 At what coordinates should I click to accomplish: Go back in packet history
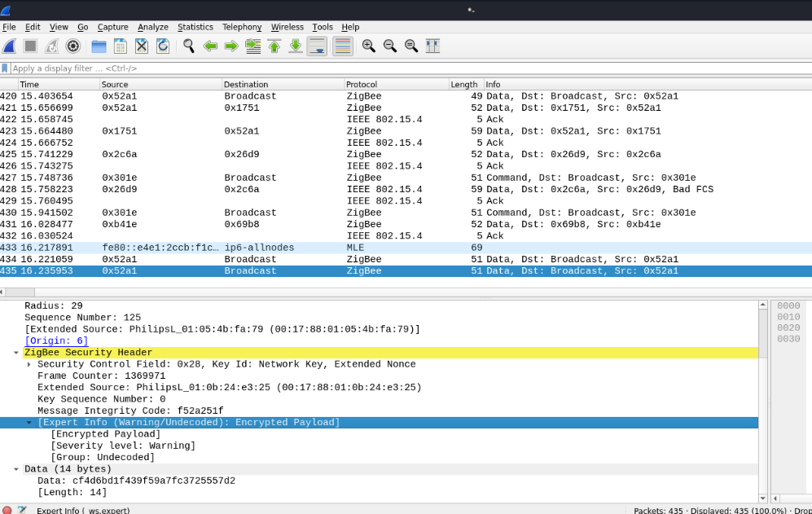[x=210, y=46]
